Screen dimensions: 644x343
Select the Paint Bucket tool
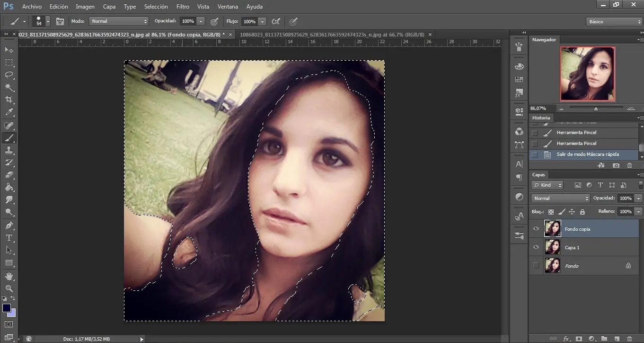pos(9,187)
